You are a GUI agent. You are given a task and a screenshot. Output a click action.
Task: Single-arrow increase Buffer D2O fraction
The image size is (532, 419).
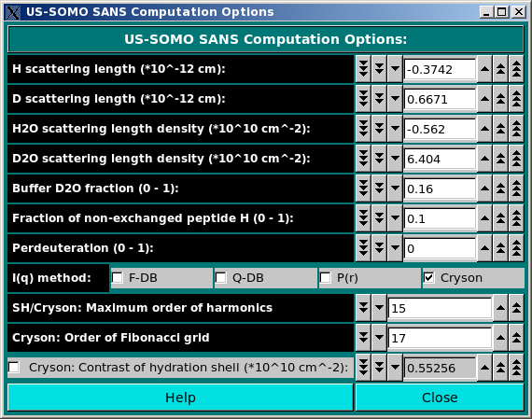click(x=484, y=189)
